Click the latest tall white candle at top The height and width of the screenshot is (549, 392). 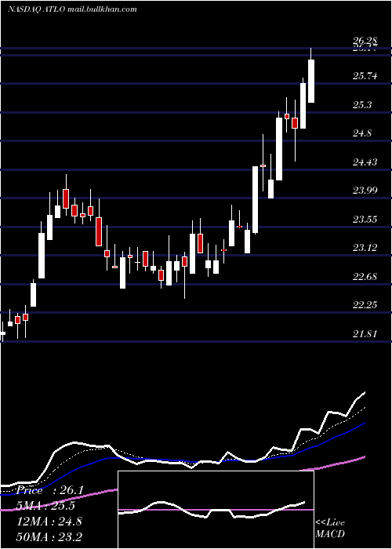click(x=310, y=81)
